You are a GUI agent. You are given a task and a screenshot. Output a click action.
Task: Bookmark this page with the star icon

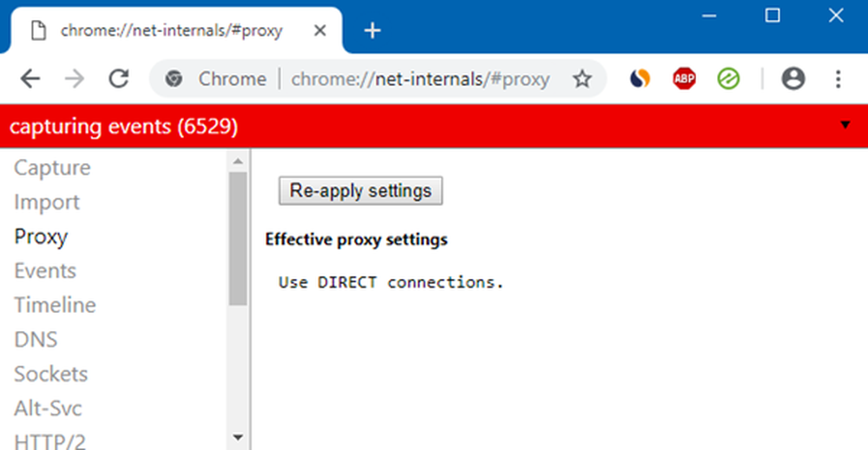click(582, 79)
